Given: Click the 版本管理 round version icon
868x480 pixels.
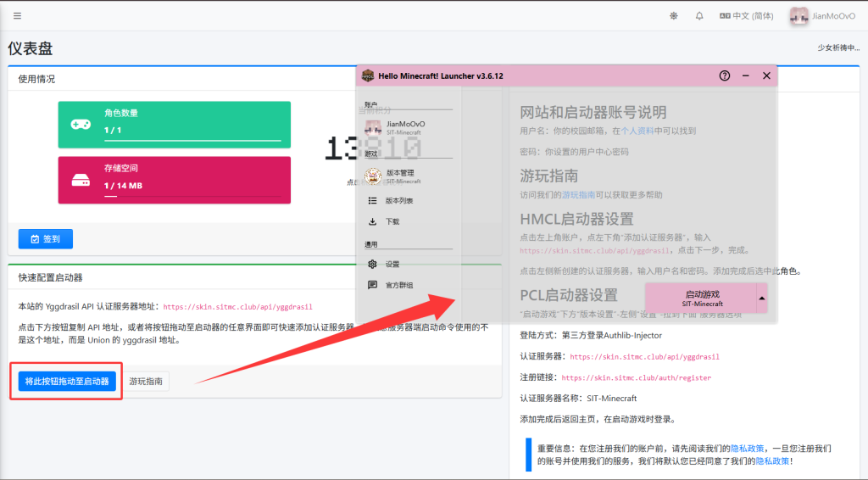Looking at the screenshot, I should point(373,176).
